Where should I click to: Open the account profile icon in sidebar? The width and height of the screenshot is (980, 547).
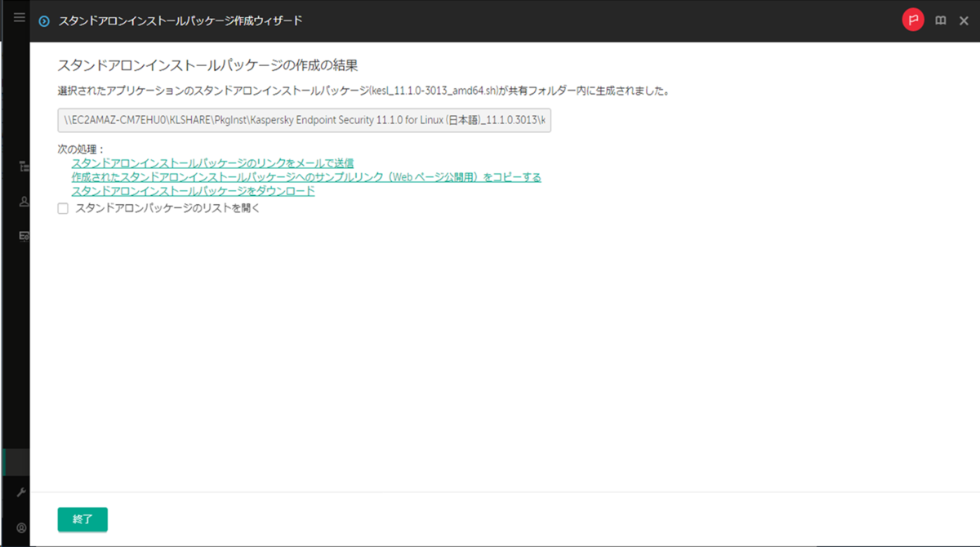22,528
